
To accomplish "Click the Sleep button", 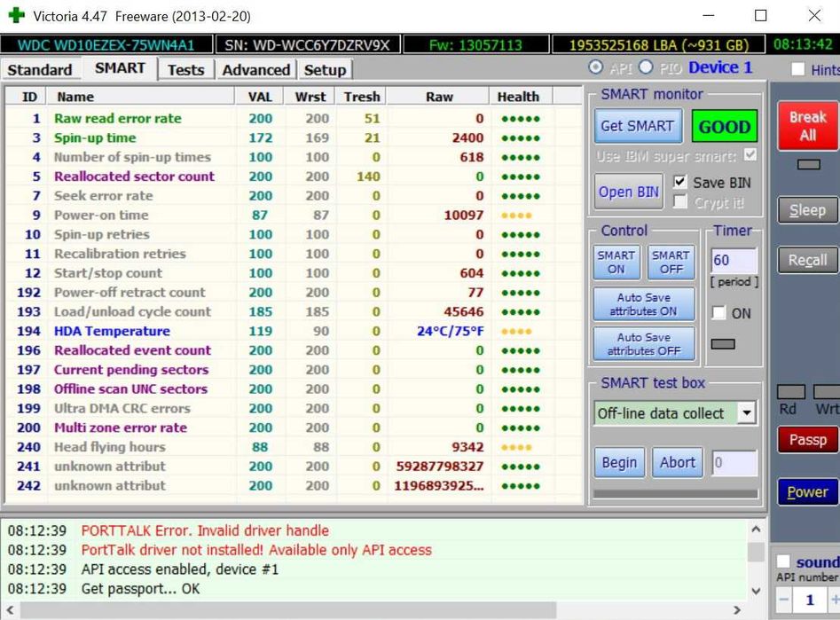I will (x=807, y=210).
